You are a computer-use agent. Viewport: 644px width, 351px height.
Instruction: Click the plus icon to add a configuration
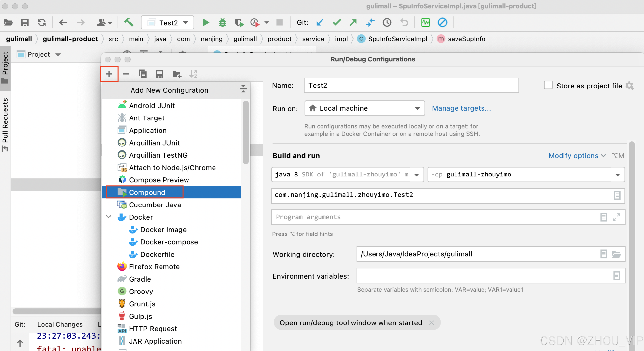coord(109,74)
